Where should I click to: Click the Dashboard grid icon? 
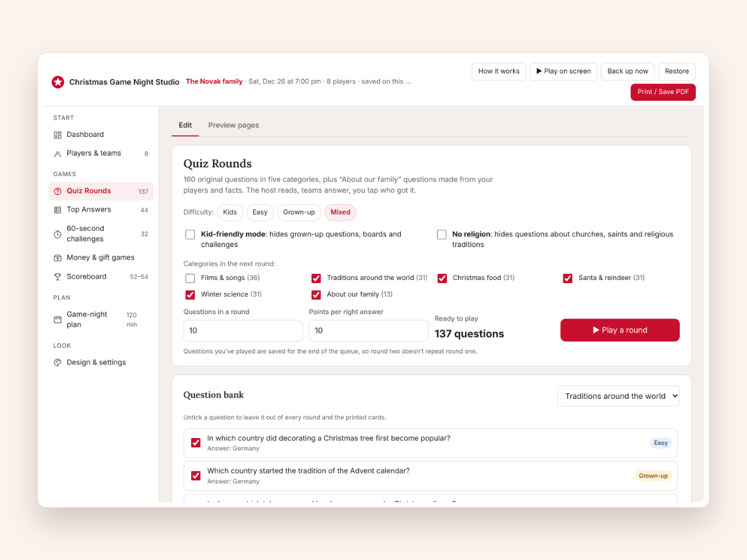tap(58, 135)
